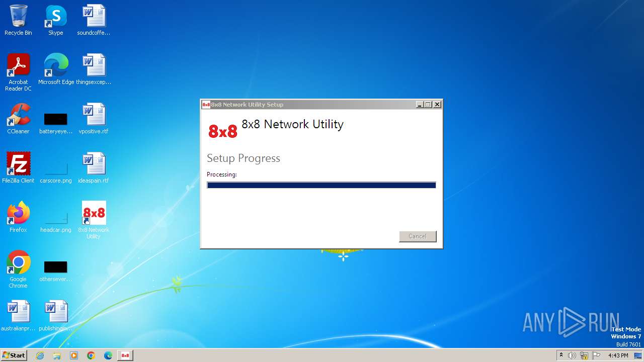Select the ideaspain.rtf document
The image size is (644, 362).
coord(94,167)
